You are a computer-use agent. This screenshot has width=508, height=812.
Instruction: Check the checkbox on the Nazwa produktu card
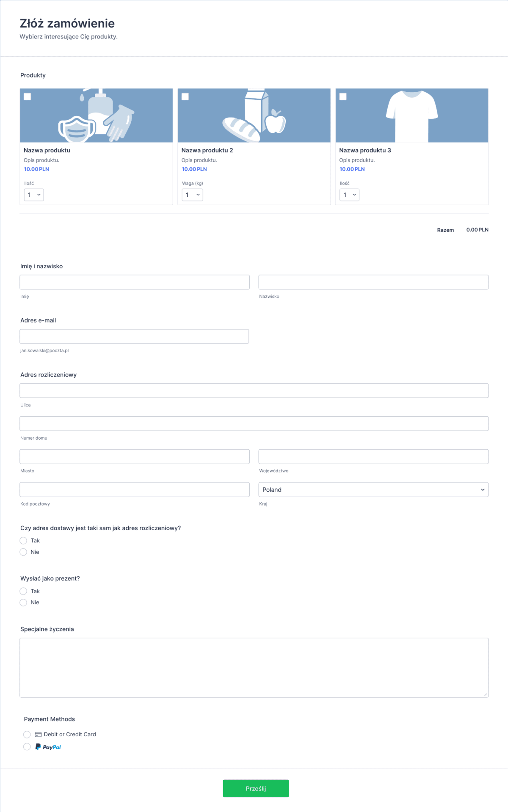click(28, 96)
